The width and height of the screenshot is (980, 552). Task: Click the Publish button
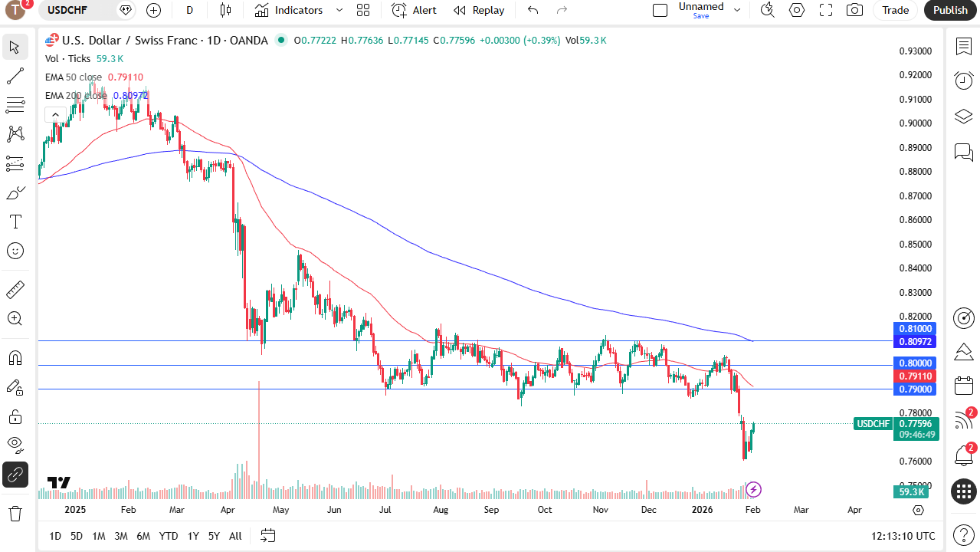click(950, 10)
